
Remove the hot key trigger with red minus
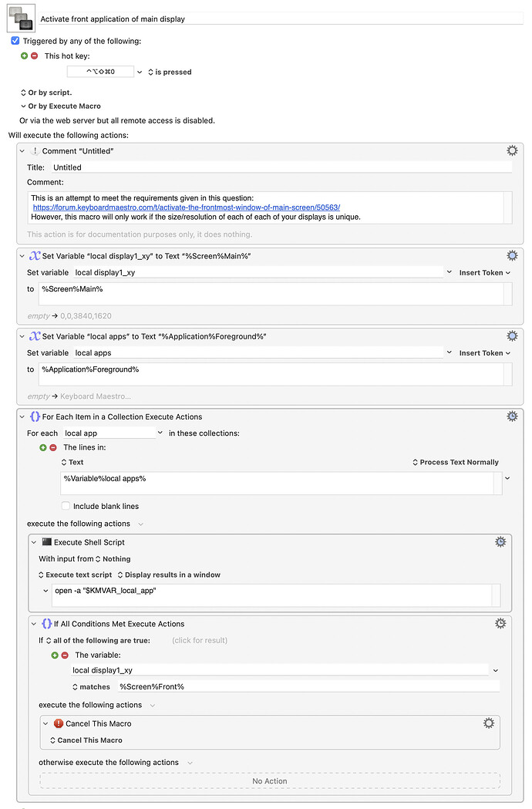[x=35, y=56]
